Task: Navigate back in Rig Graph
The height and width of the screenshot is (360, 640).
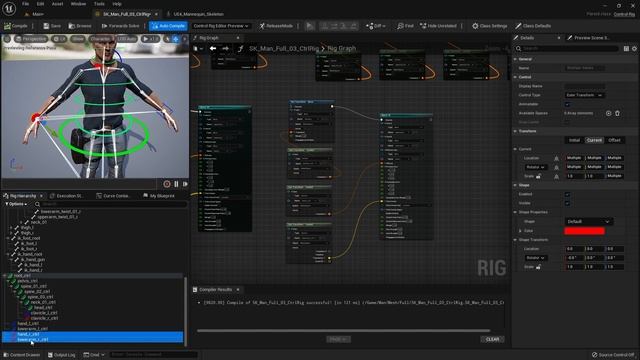Action: [x=213, y=48]
